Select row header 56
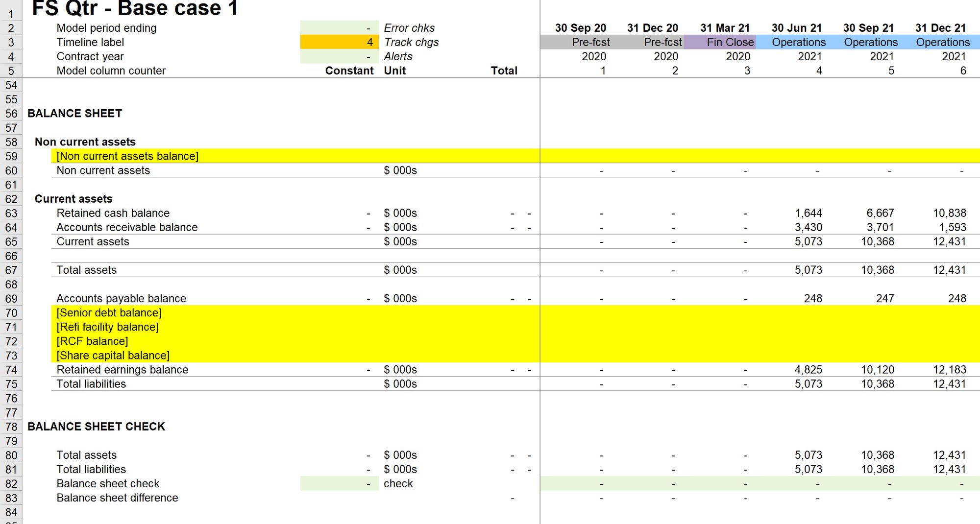The height and width of the screenshot is (524, 980). 11,114
